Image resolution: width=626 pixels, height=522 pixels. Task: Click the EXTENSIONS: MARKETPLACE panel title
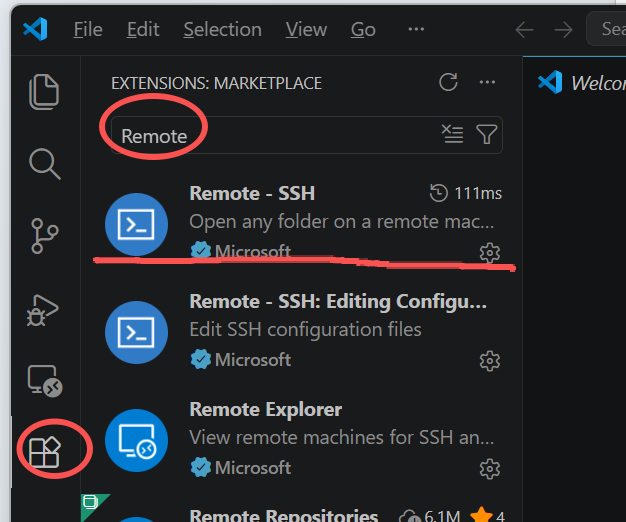coord(216,83)
